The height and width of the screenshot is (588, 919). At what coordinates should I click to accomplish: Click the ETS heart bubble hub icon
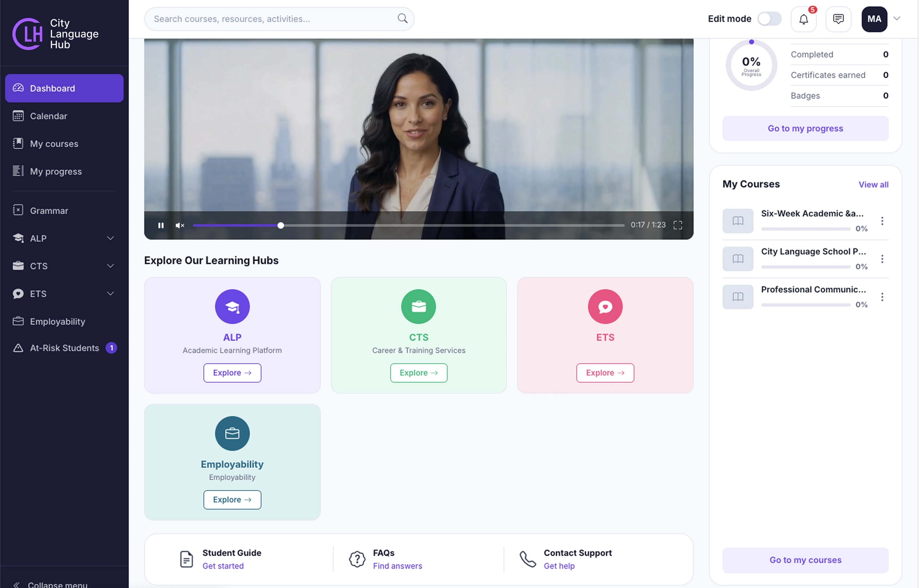coord(605,306)
